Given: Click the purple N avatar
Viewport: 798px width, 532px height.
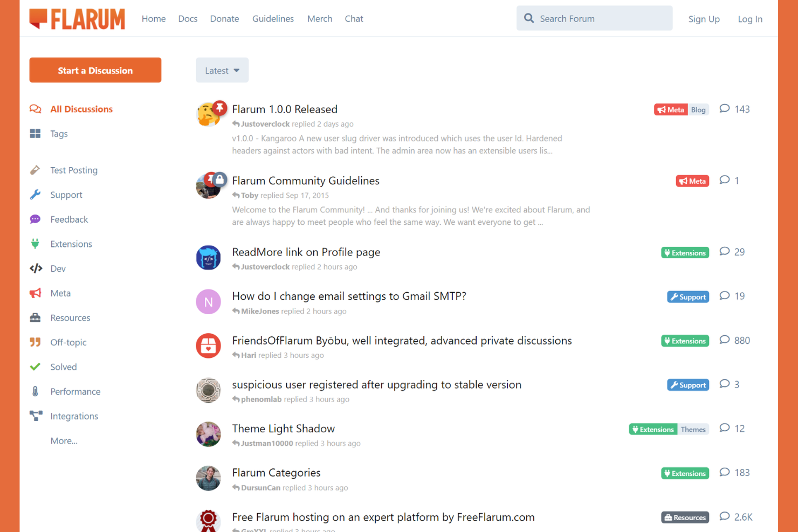Looking at the screenshot, I should tap(209, 302).
